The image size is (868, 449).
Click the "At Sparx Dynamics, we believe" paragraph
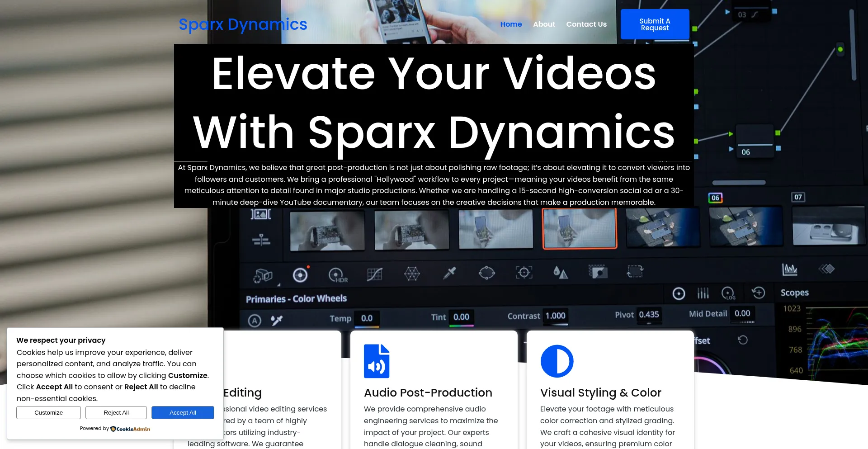point(434,184)
